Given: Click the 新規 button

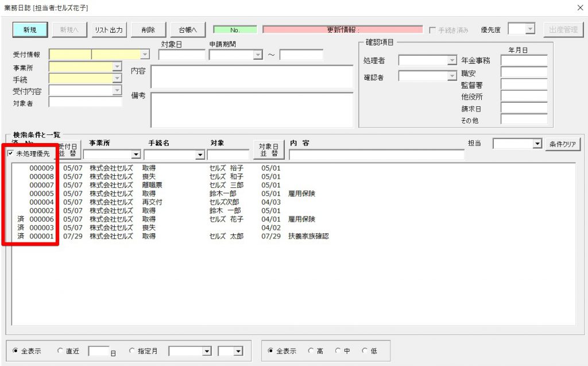Looking at the screenshot, I should tap(30, 30).
